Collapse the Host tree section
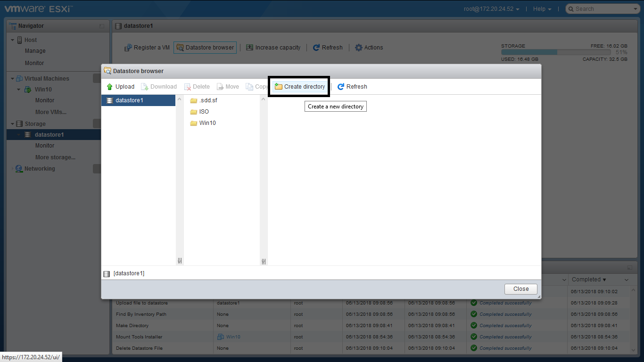Viewport: 644px width, 362px height. (13, 40)
